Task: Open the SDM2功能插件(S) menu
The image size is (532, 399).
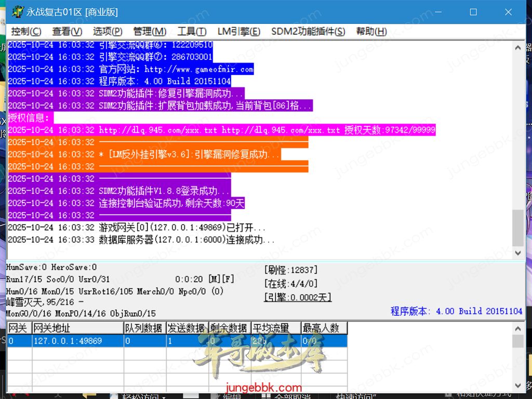Action: 308,32
